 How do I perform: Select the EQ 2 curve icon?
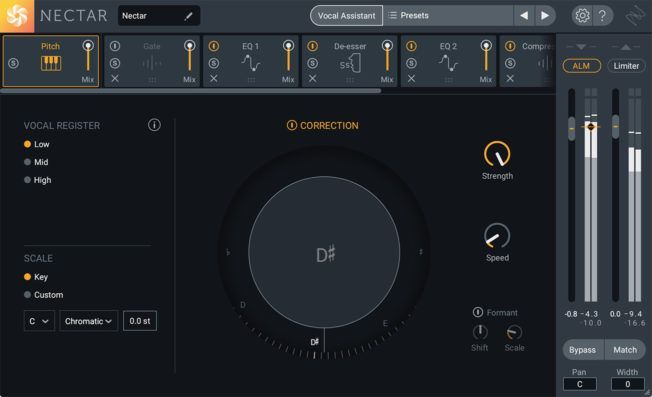tap(448, 63)
